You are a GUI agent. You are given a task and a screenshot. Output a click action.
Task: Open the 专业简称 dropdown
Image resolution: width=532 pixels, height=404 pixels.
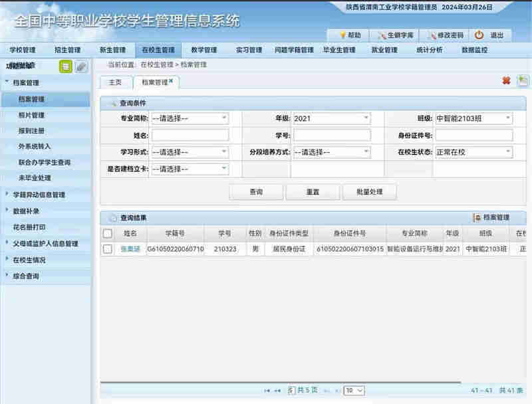[190, 118]
